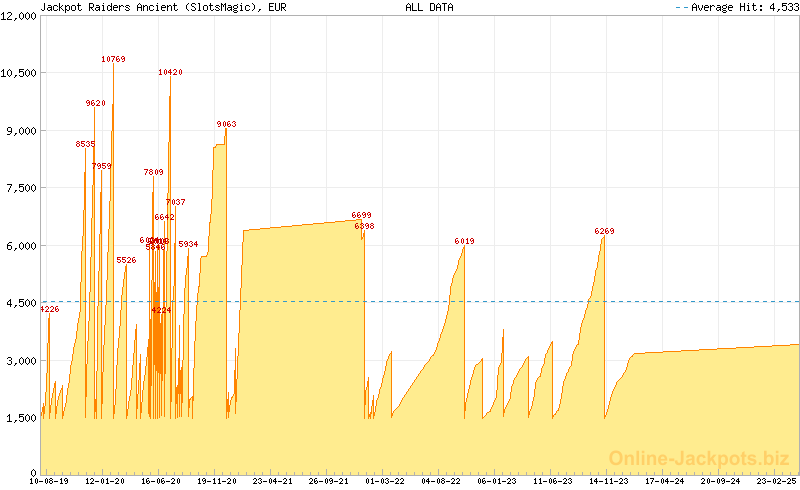Click the peak value label 6019
The height and width of the screenshot is (490, 800).
(464, 241)
